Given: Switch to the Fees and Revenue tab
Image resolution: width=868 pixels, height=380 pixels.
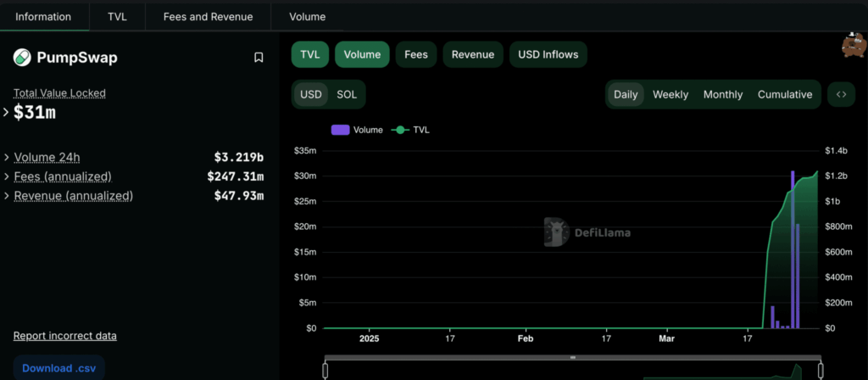Looking at the screenshot, I should tap(208, 16).
